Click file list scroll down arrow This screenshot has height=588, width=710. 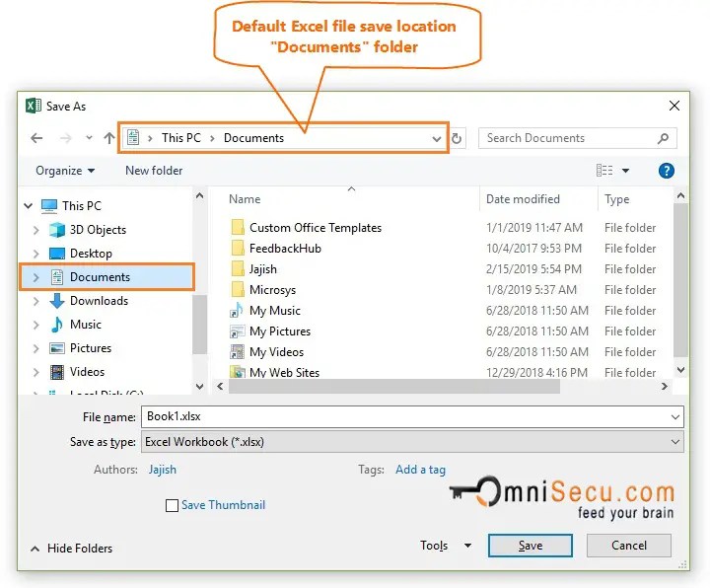680,370
